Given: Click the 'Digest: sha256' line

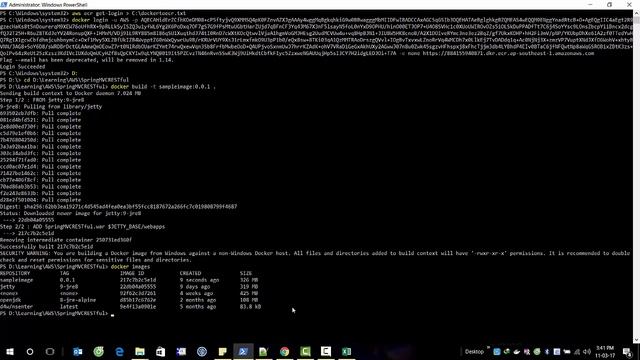Looking at the screenshot, I should (x=118, y=207).
